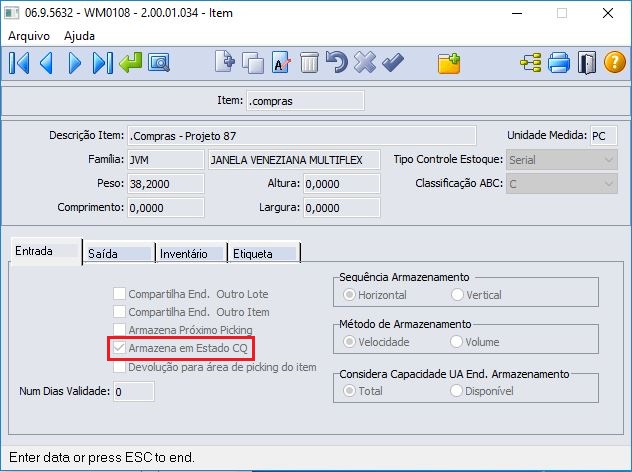
Task: Click the Família code field JVM
Action: (x=166, y=160)
